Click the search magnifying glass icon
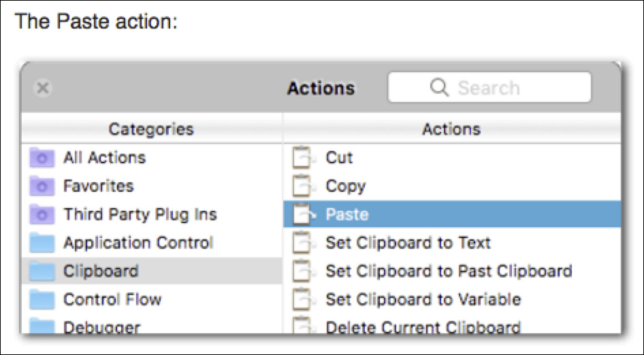This screenshot has height=355, width=644. tap(439, 88)
